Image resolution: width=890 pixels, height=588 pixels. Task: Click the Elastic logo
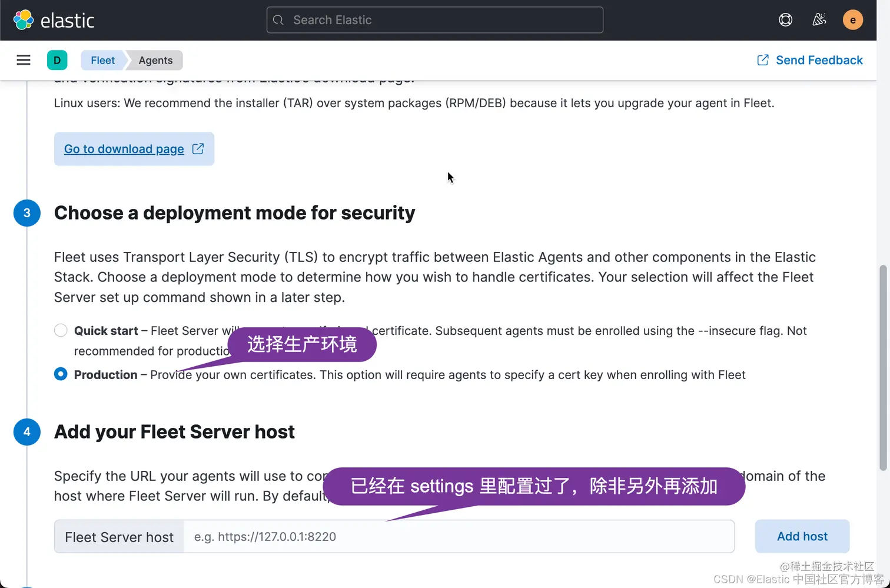pyautogui.click(x=54, y=20)
